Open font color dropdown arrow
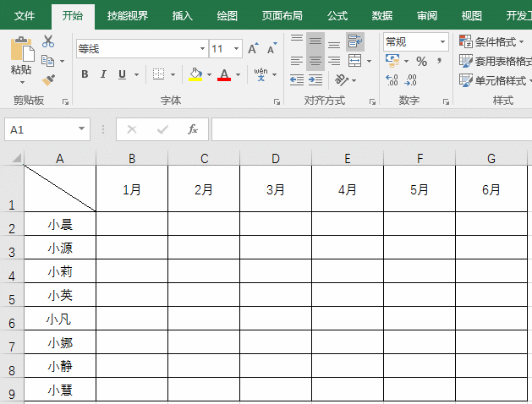 click(239, 74)
